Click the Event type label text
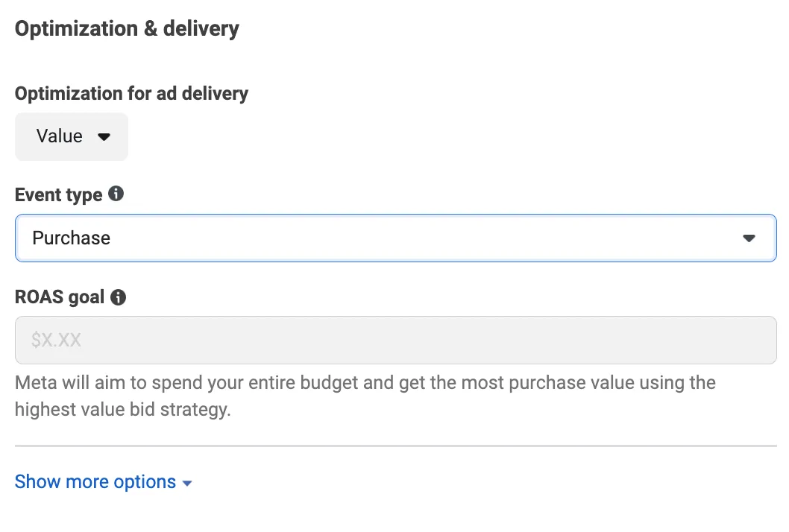The width and height of the screenshot is (789, 532). tap(58, 195)
